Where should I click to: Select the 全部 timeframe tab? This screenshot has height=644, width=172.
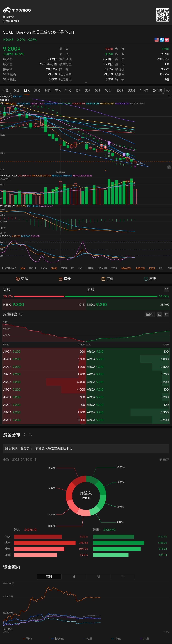click(6, 90)
